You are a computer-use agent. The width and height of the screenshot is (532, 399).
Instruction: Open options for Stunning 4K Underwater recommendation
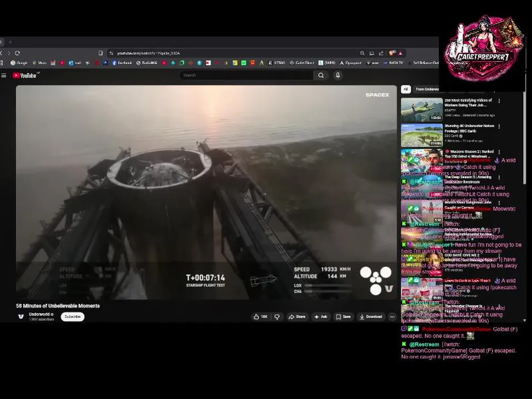pyautogui.click(x=499, y=126)
